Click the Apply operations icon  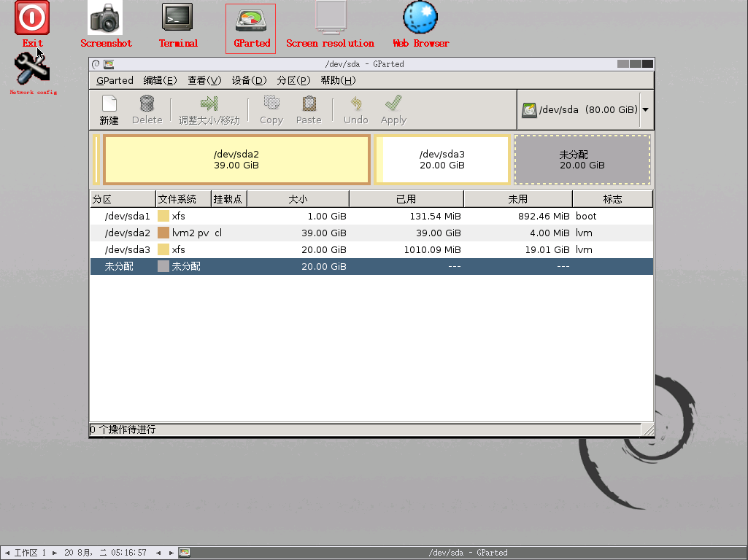pyautogui.click(x=393, y=109)
